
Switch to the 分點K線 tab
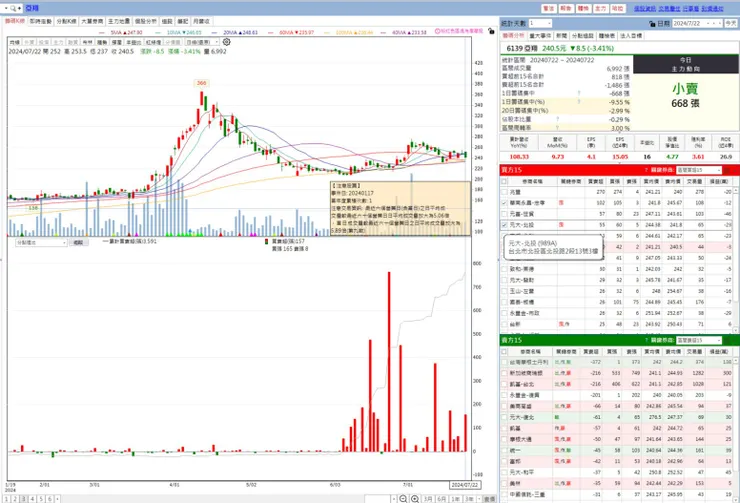67,21
